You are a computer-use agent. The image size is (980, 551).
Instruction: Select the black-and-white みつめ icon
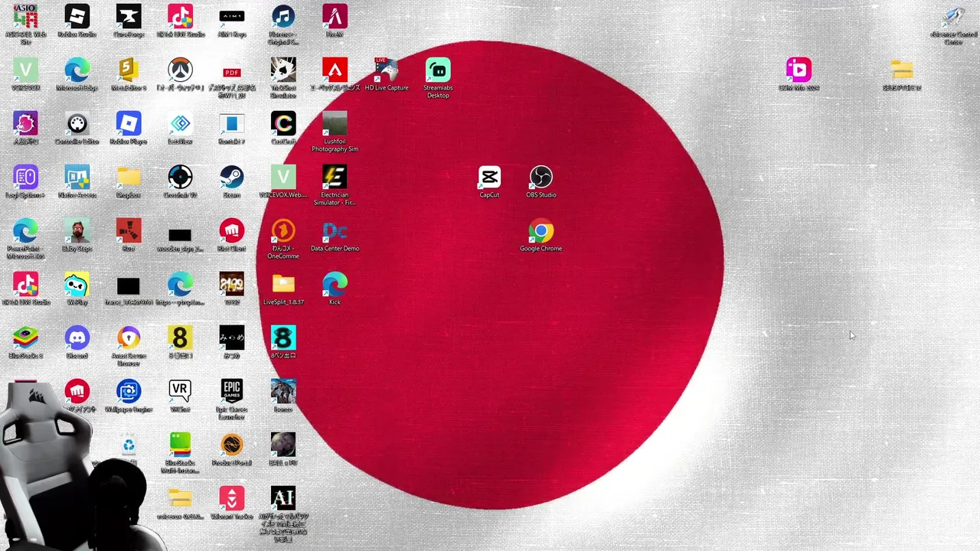[232, 338]
